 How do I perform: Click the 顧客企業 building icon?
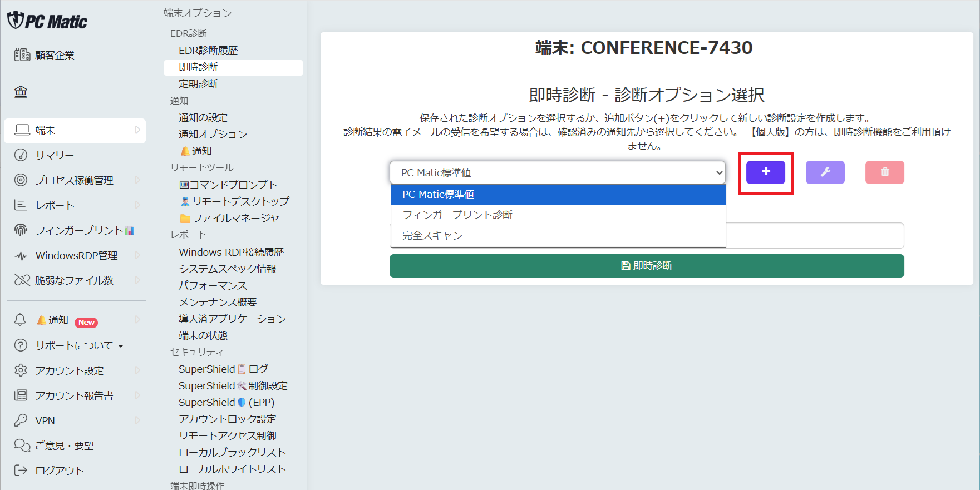22,55
